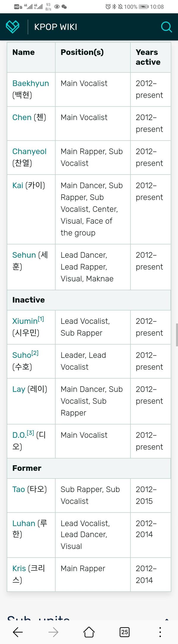Open the browser home icon
178x644 pixels.
coord(89,632)
